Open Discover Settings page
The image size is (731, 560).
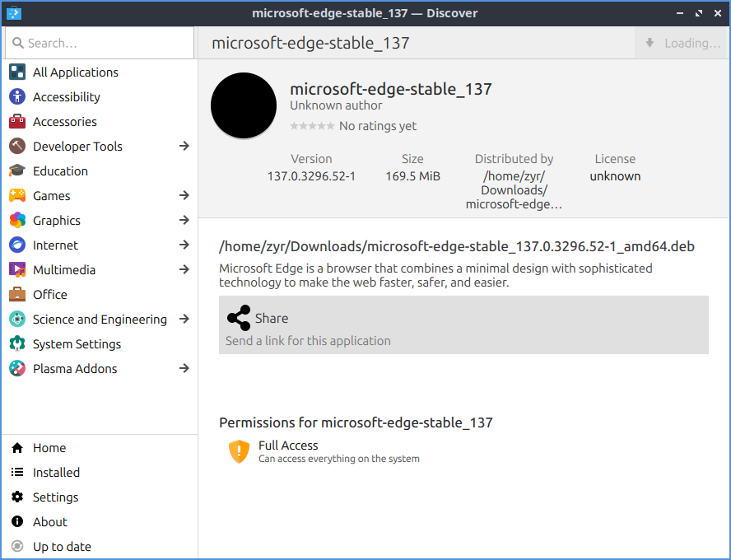click(x=100, y=497)
